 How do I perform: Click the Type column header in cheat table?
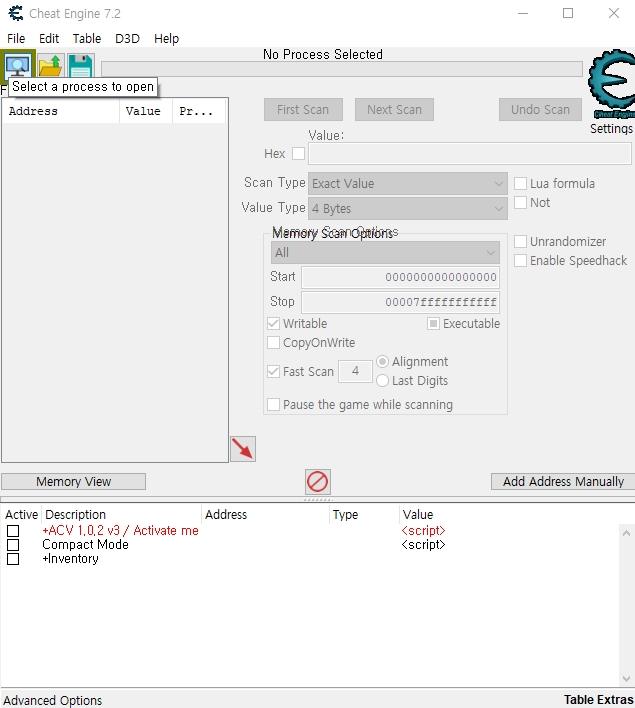(364, 515)
